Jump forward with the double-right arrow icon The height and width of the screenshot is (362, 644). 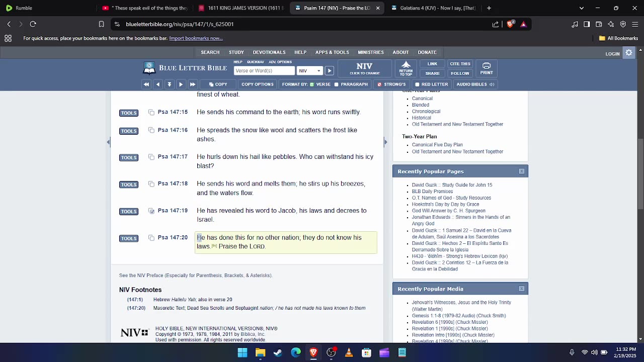tap(192, 84)
